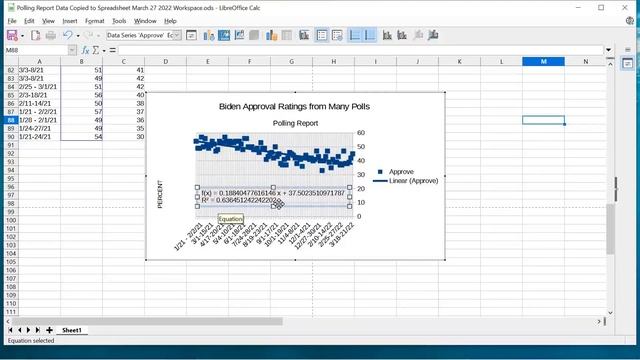
Task: Open the Undo history dropdown arrow
Action: pos(78,36)
